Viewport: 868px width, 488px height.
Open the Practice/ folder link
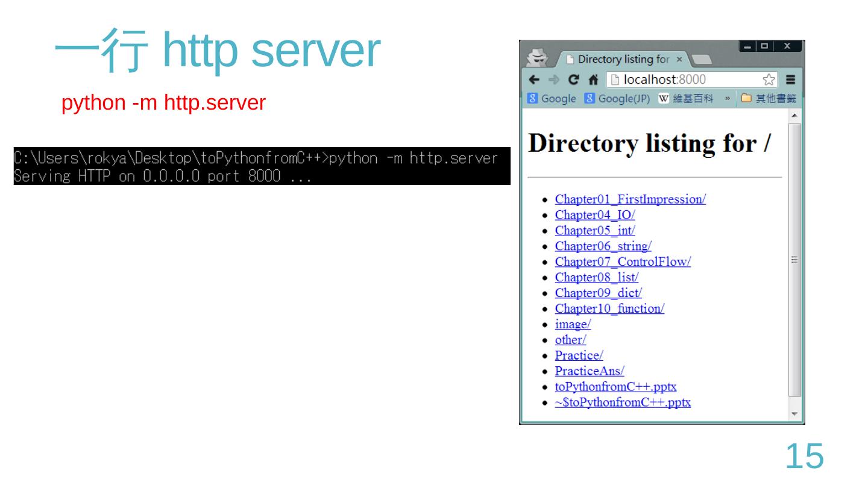(579, 356)
